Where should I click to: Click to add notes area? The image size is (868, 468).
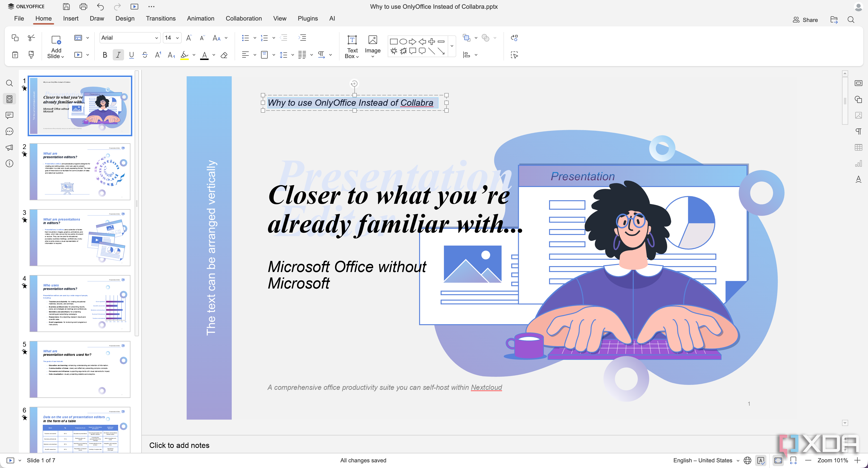[x=179, y=445]
